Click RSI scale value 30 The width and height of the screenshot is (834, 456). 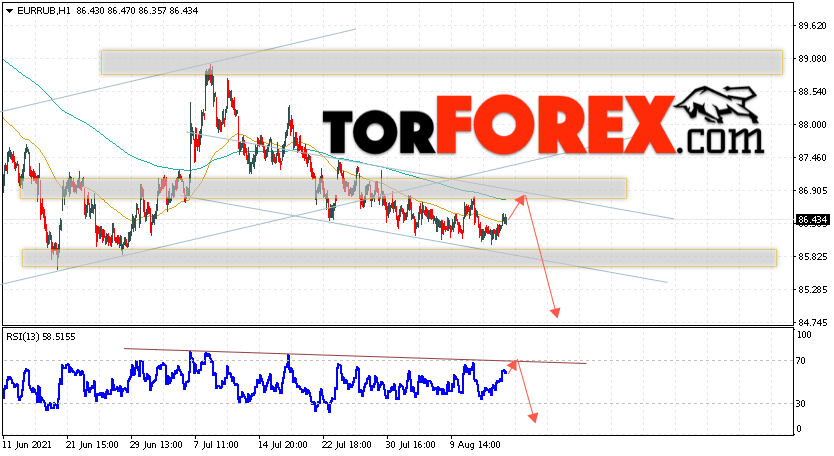(802, 403)
